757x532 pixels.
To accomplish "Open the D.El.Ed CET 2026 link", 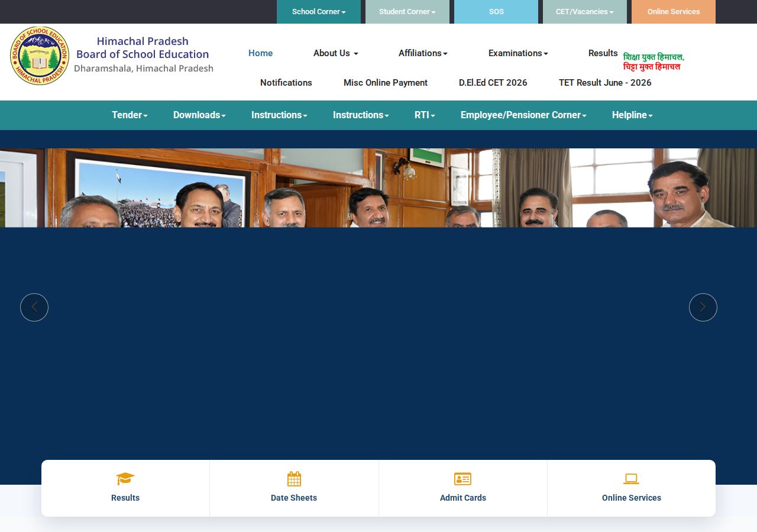I will 493,83.
